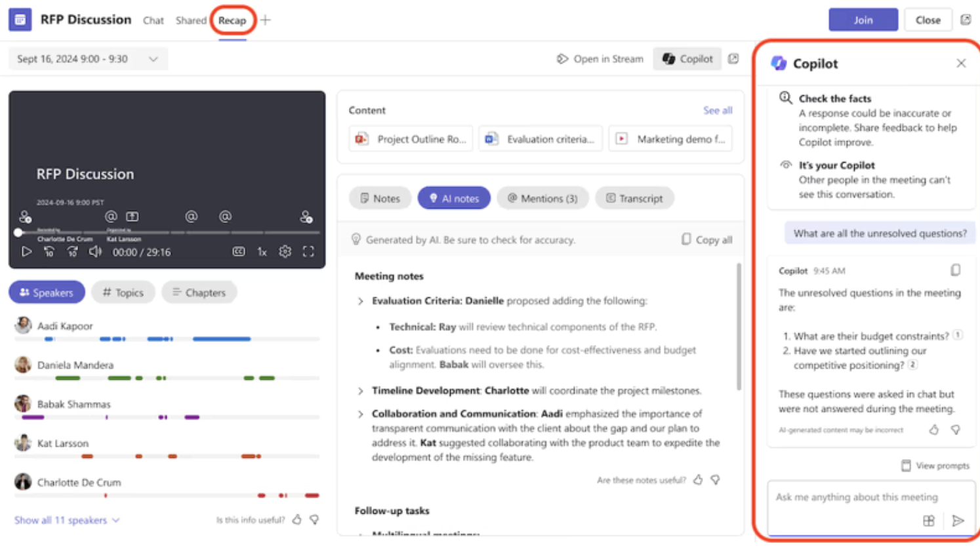
Task: Switch to the Transcript tab
Action: (x=634, y=198)
